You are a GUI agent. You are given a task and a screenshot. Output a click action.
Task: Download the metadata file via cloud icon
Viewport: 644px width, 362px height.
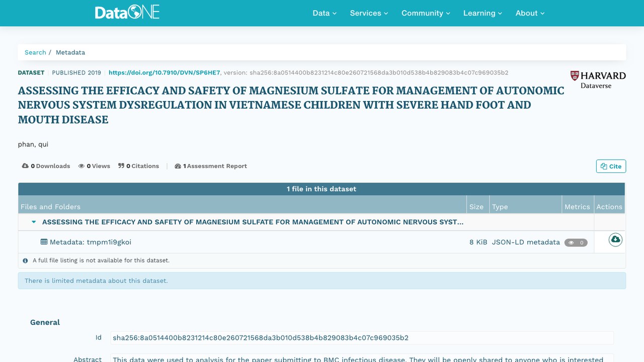[615, 240]
